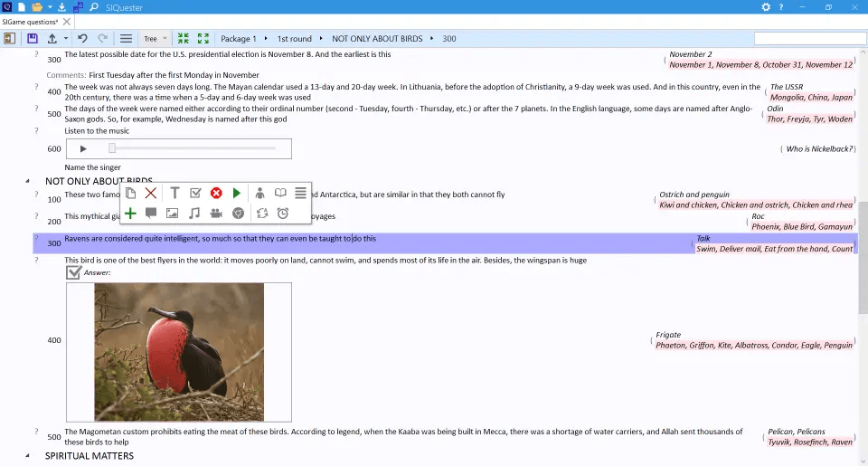
Task: Save the package with the purple floppy icon
Action: 33,38
